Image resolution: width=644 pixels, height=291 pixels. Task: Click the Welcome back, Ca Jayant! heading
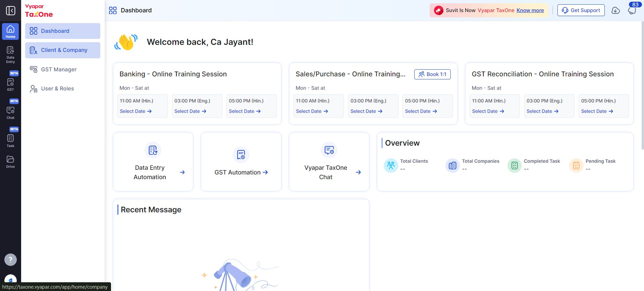pyautogui.click(x=200, y=42)
